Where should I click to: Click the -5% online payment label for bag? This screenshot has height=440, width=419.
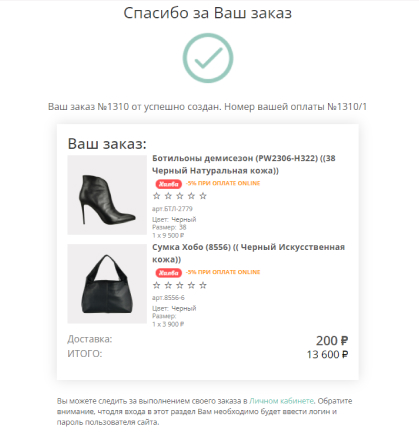point(223,272)
